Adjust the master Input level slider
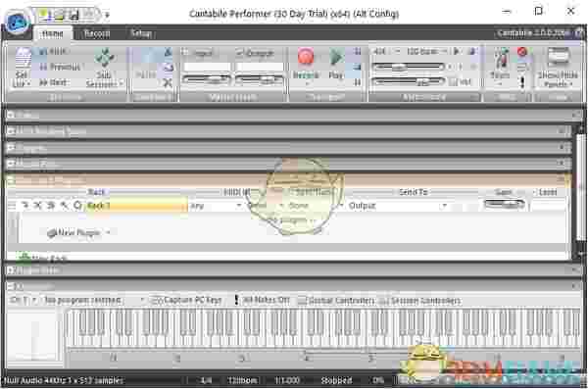The height and width of the screenshot is (389, 588). [x=206, y=79]
